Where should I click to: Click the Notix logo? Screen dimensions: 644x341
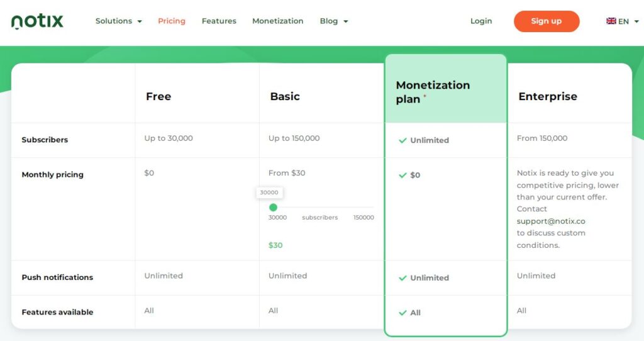38,21
